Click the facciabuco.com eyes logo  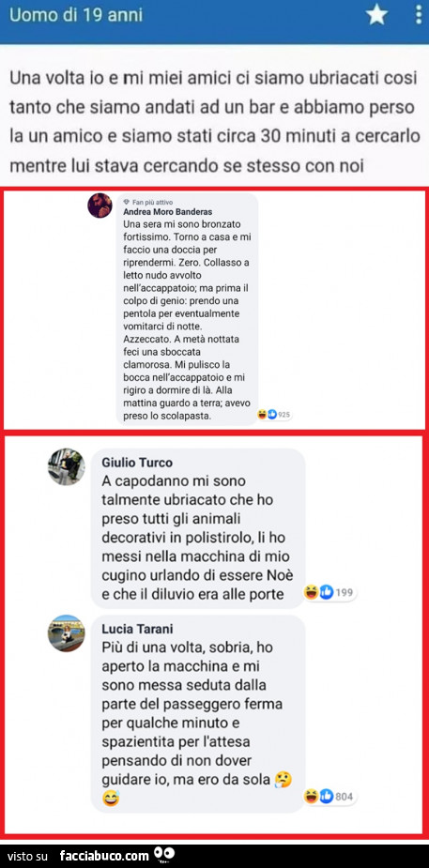[165, 854]
